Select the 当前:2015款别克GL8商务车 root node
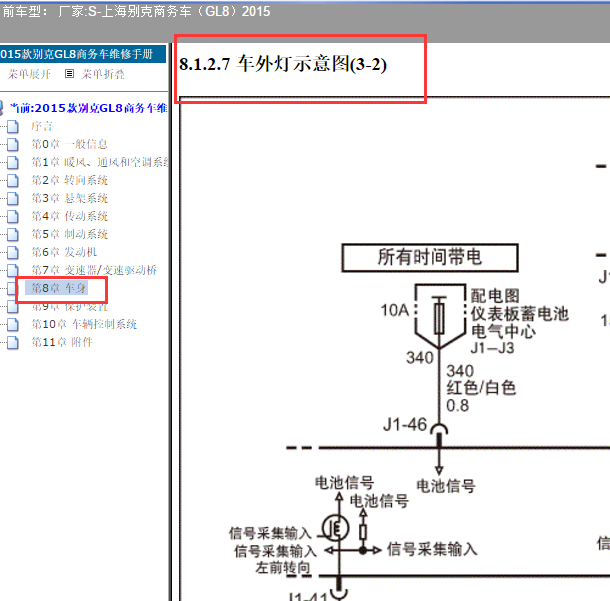This screenshot has height=601, width=610. 88,108
